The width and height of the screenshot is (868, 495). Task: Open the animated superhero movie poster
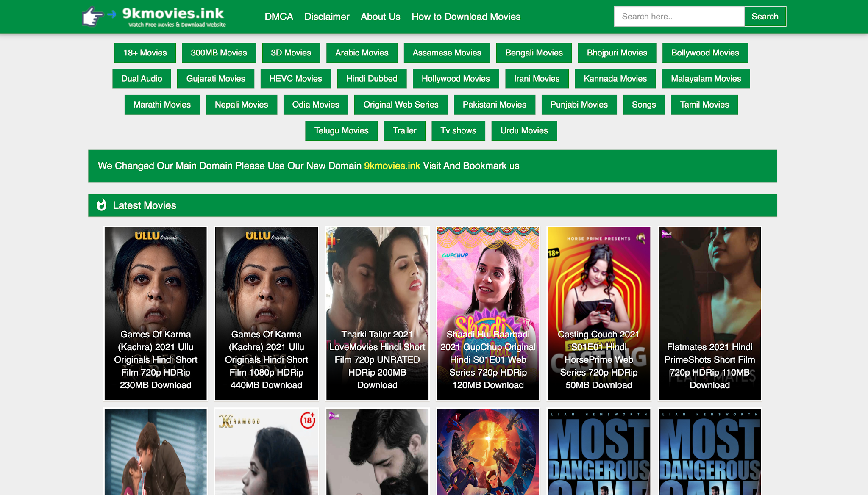pos(488,451)
